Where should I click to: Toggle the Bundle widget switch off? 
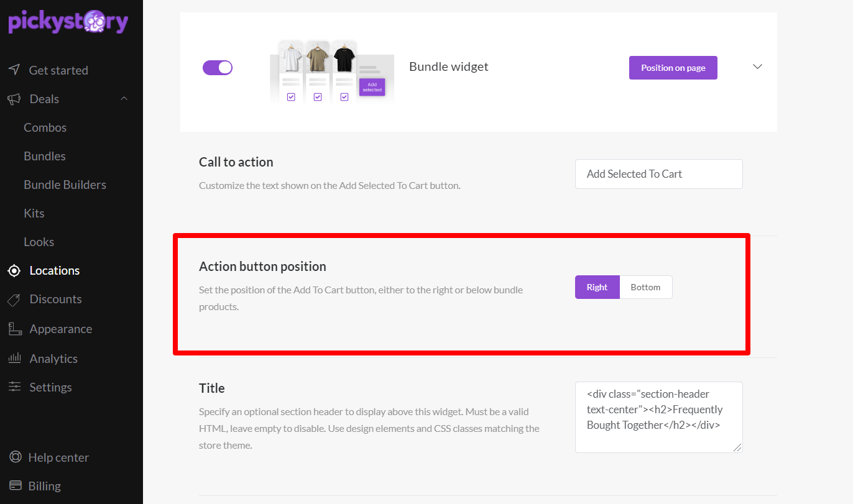coord(218,67)
